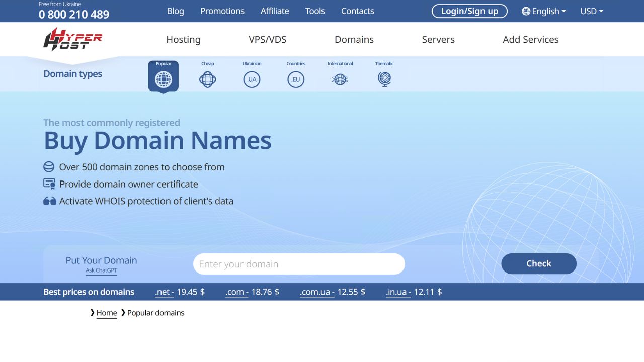Expand the English language dropdown
The image size is (644, 362).
[x=544, y=11]
